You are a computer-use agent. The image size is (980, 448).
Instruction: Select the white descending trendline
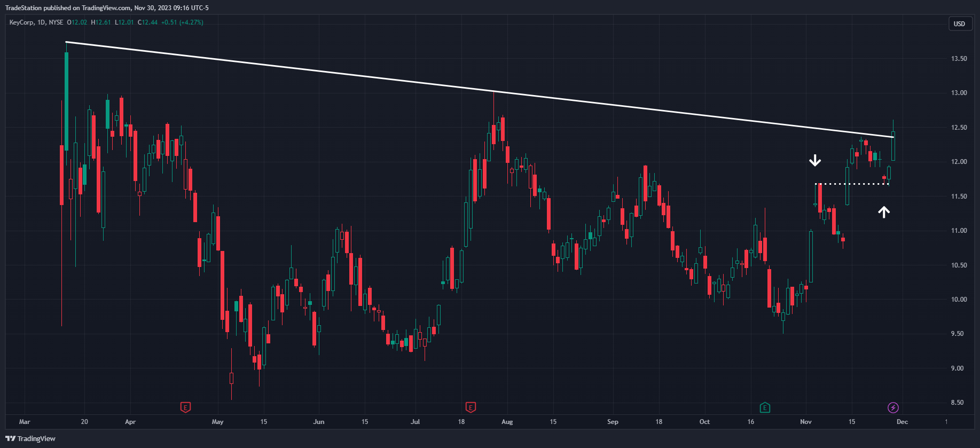[x=481, y=90]
